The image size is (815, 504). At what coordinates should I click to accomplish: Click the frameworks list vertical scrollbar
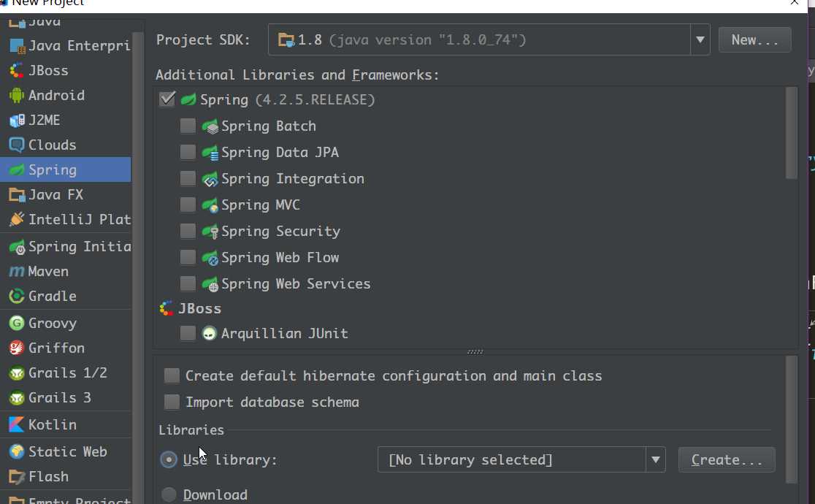click(x=791, y=133)
